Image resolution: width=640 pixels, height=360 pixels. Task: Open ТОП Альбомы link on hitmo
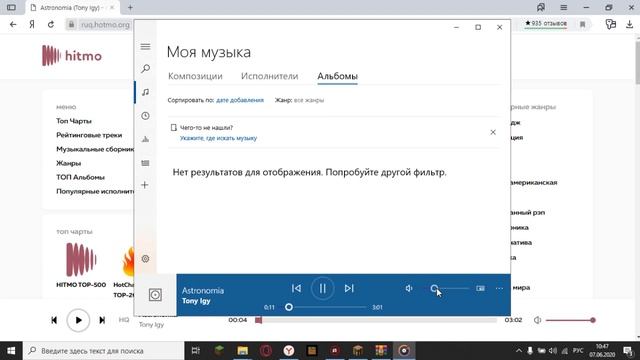(80, 177)
